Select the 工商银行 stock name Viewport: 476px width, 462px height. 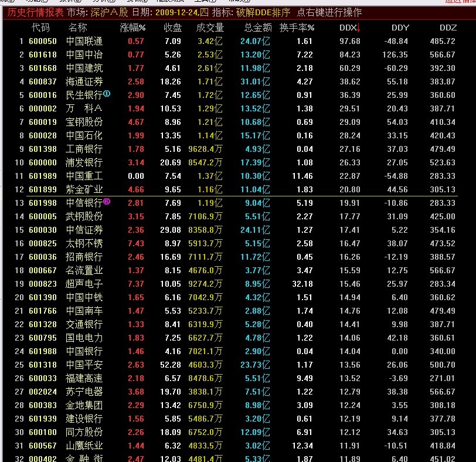click(x=84, y=149)
